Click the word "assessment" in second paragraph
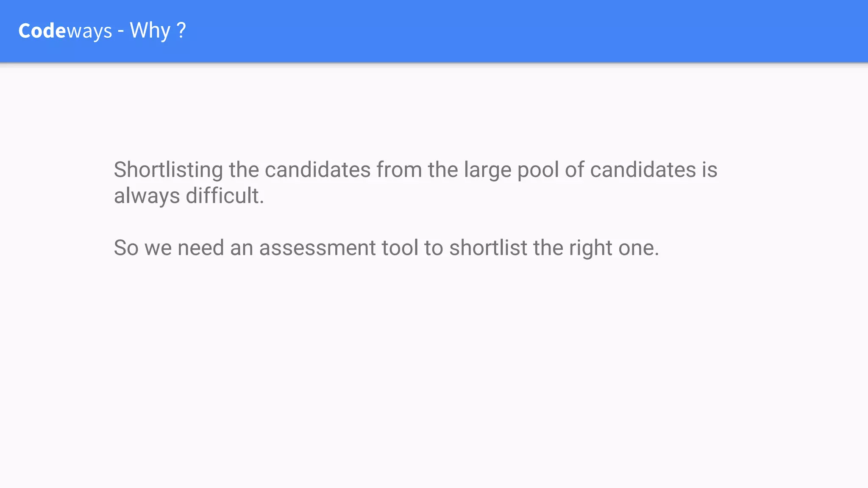 point(317,248)
